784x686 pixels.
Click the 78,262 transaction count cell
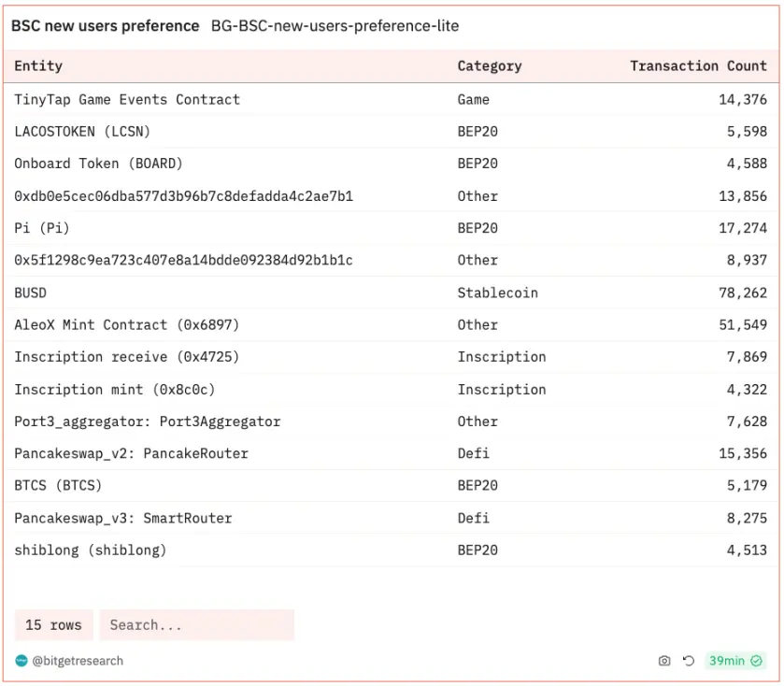(743, 293)
